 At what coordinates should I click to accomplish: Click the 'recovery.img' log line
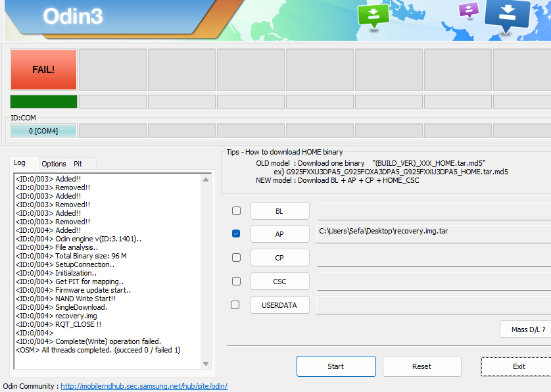(x=57, y=316)
